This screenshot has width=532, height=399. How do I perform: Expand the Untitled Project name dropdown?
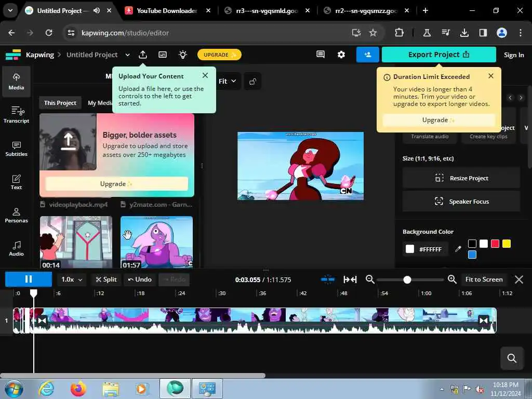coord(128,55)
